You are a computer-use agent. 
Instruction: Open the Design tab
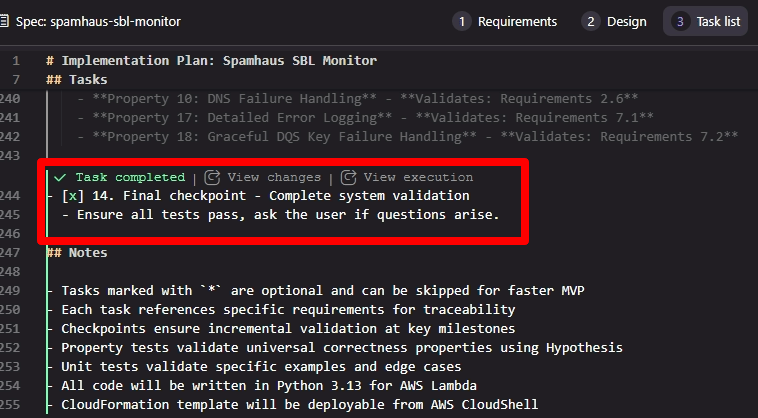627,21
